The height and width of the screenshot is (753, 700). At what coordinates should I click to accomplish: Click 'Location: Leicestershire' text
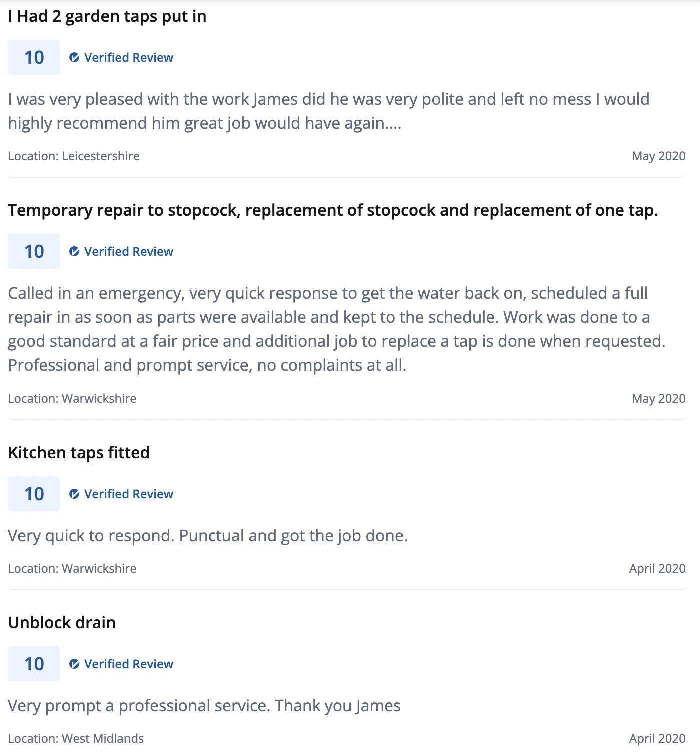tap(74, 156)
